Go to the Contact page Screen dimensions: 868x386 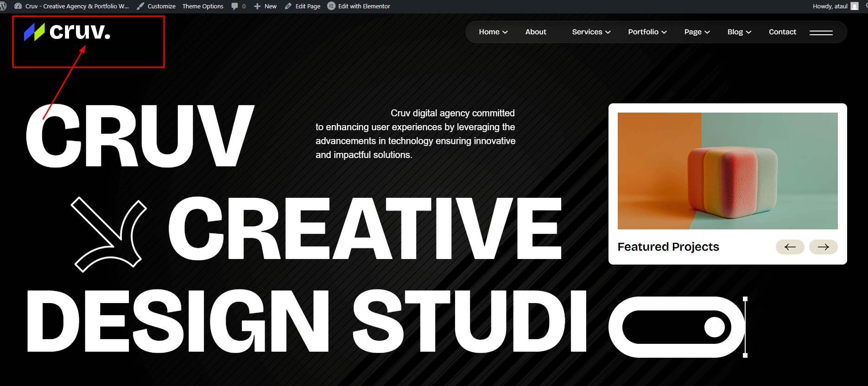coord(782,32)
